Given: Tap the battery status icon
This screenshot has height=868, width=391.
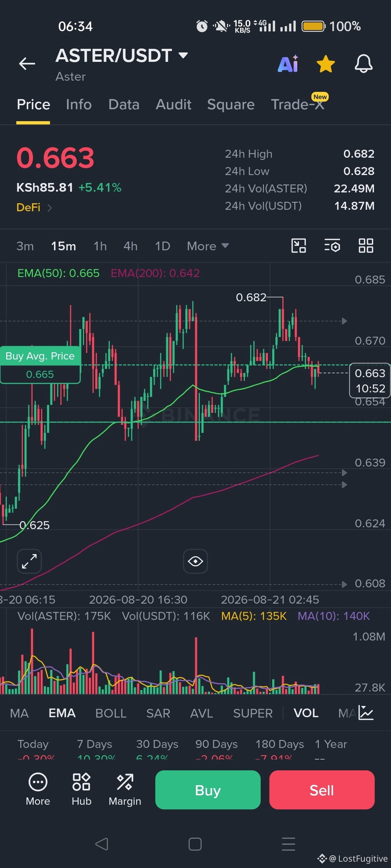Looking at the screenshot, I should pos(314,26).
